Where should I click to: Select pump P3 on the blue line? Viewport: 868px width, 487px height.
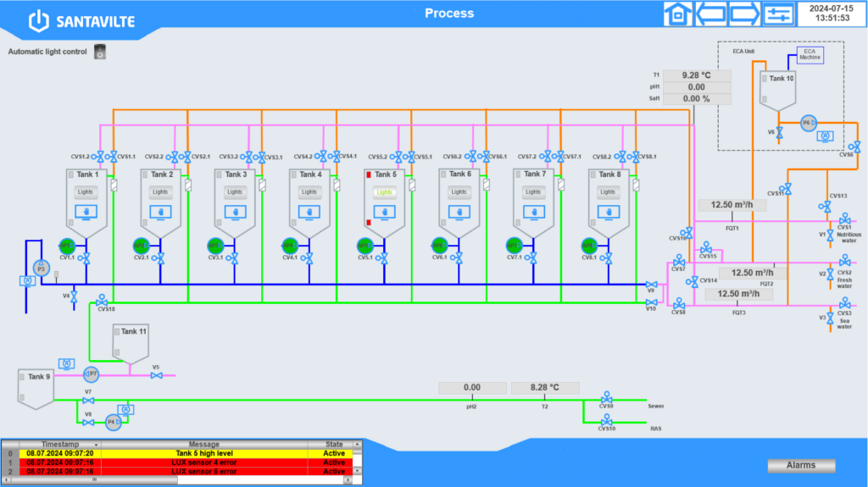point(41,268)
